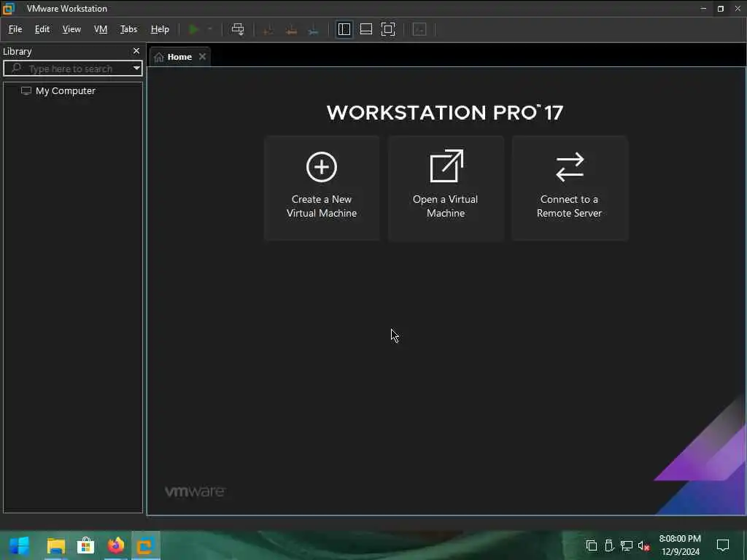Screen dimensions: 747x560
Task: Click the network tray icon
Action: click(x=626, y=545)
